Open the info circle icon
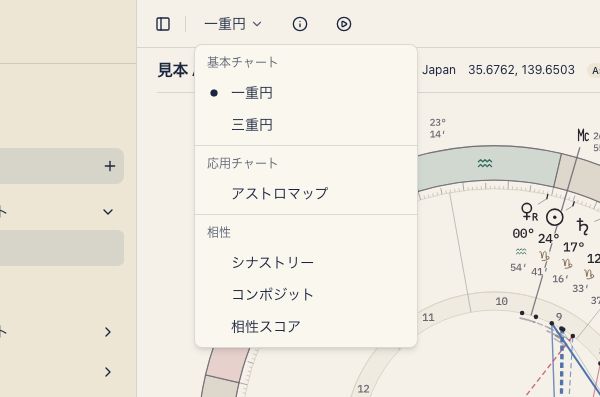The height and width of the screenshot is (397, 600). [300, 24]
